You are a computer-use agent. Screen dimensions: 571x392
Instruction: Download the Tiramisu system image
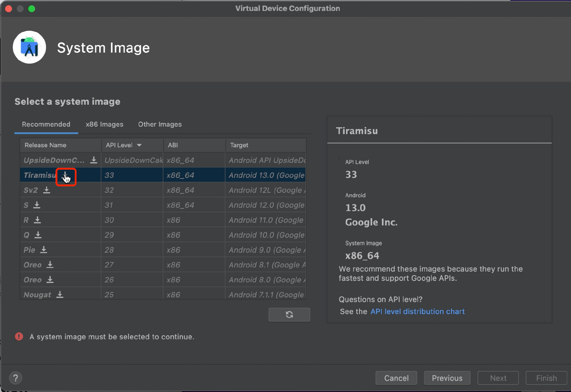[x=65, y=175]
